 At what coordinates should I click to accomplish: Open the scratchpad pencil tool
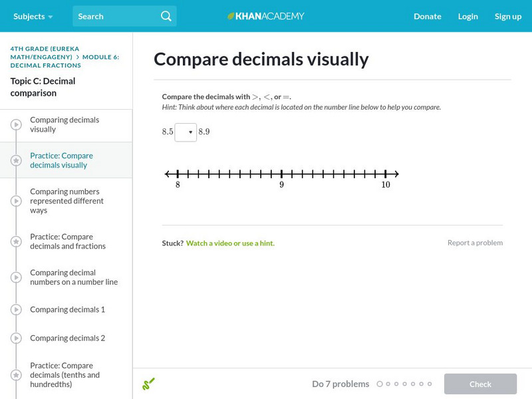pos(148,384)
